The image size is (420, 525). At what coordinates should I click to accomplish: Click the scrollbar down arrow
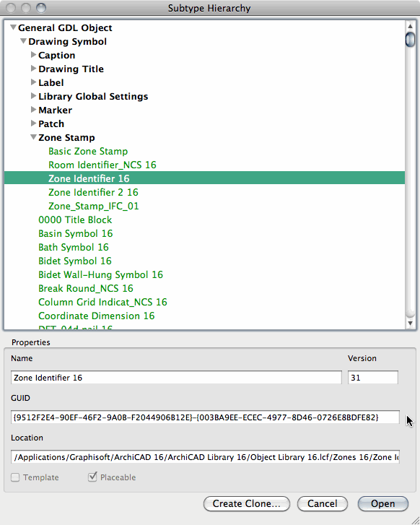[x=410, y=323]
